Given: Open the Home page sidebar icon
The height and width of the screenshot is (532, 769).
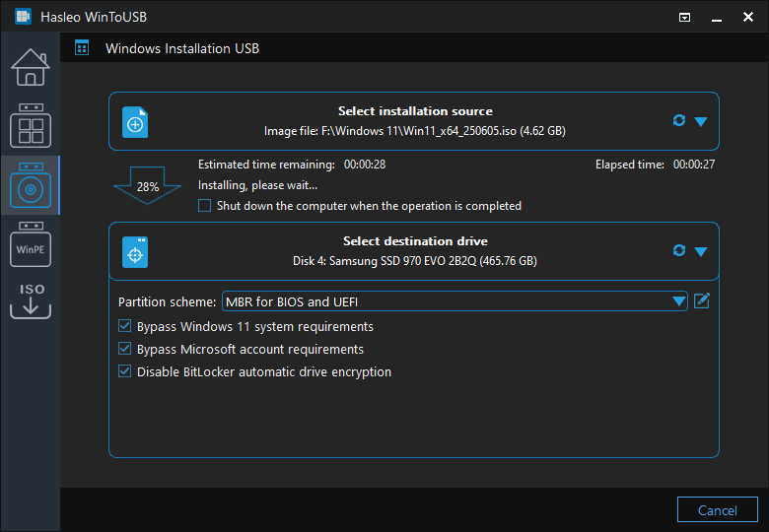Looking at the screenshot, I should point(30,66).
